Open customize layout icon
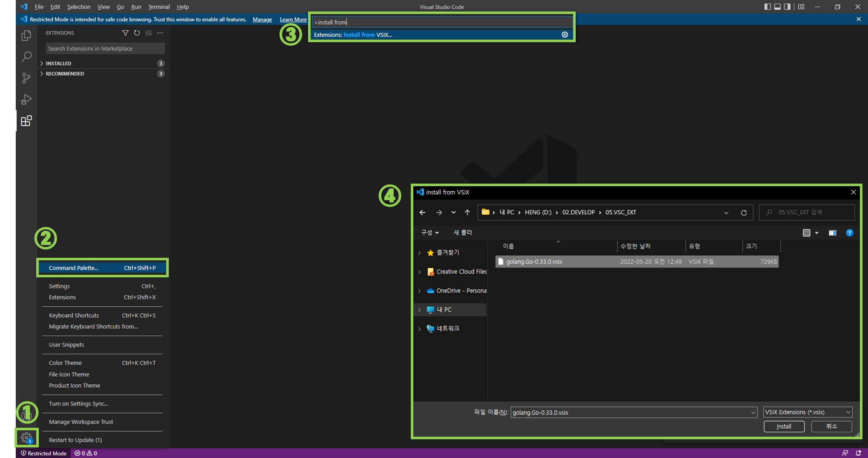Image resolution: width=868 pixels, height=458 pixels. coord(801,7)
